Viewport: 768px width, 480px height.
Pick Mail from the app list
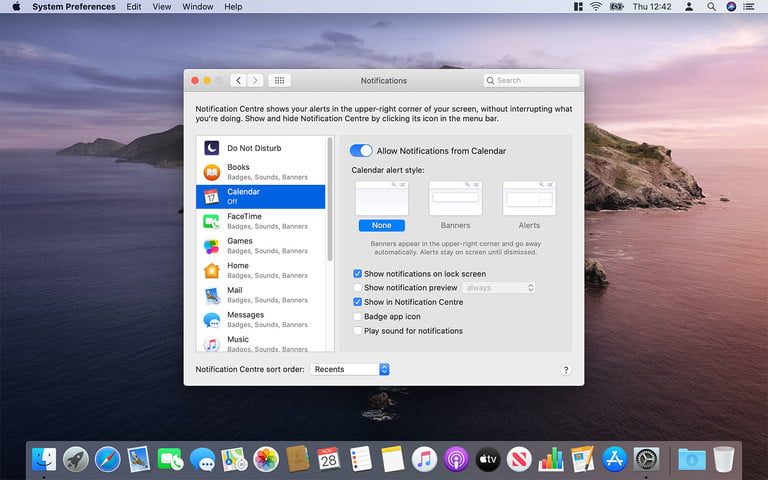coord(260,295)
